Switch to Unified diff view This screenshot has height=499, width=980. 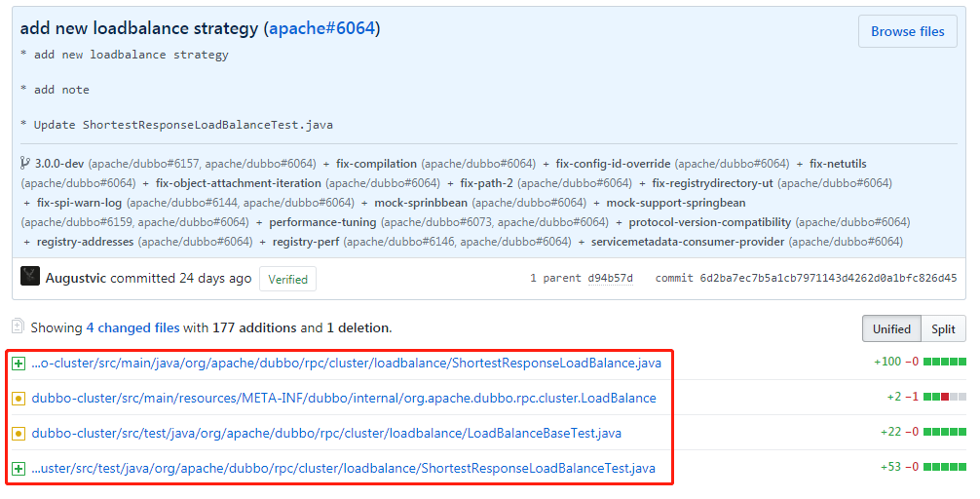tap(891, 328)
